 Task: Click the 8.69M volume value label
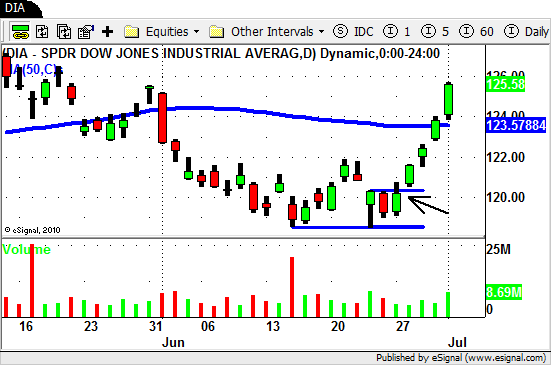coord(504,292)
